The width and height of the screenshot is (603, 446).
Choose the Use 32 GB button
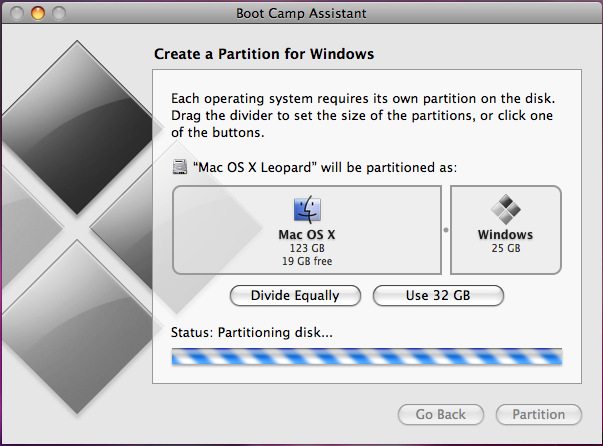point(438,295)
